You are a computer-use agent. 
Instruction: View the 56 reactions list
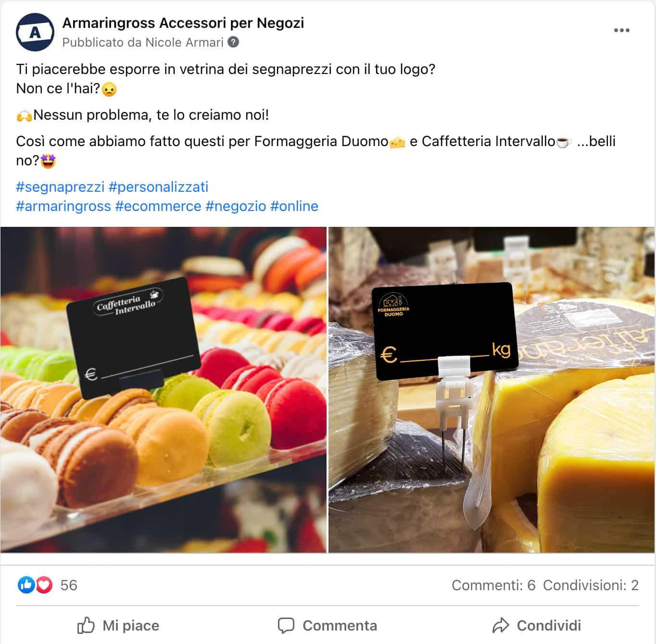[69, 585]
